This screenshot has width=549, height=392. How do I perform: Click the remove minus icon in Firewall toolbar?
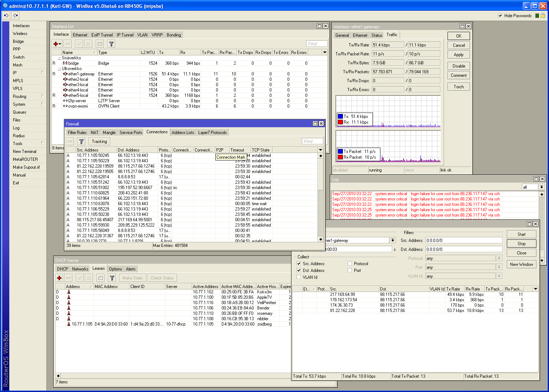pos(70,142)
